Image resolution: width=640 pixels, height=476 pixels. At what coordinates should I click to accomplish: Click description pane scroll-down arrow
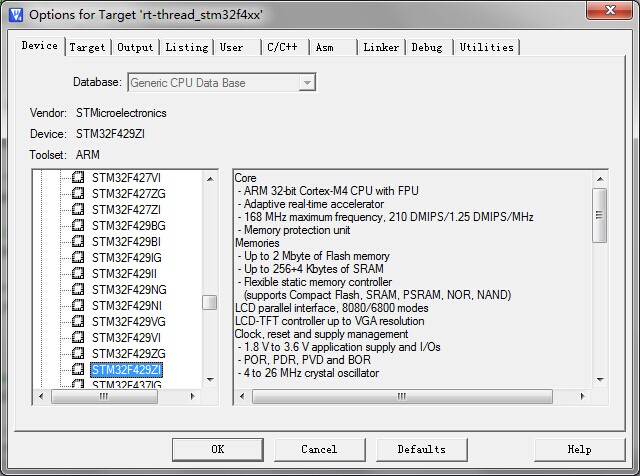coord(600,380)
